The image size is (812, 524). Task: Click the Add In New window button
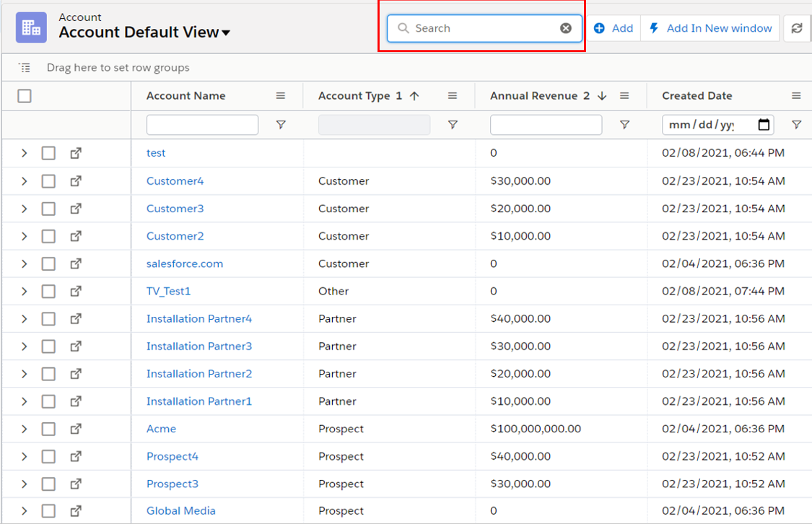point(711,28)
